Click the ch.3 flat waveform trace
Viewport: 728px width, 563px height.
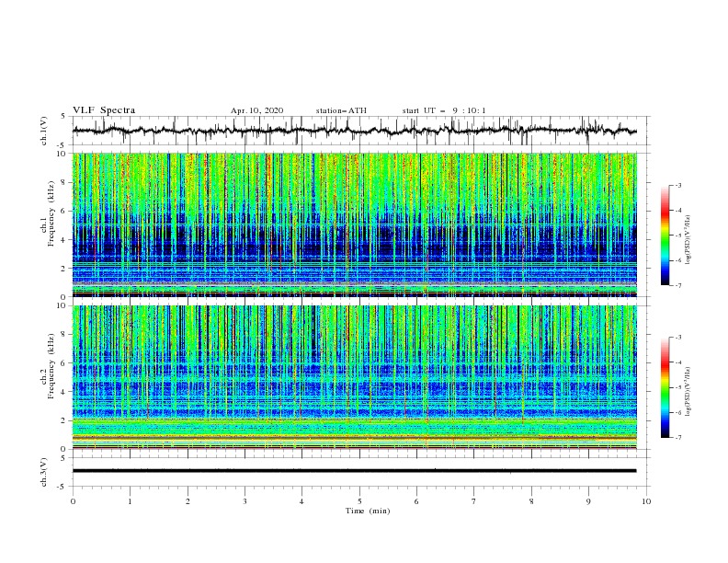pos(354,471)
